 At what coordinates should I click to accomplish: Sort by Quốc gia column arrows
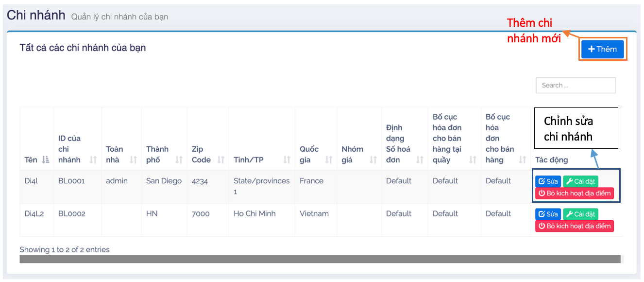coord(329,160)
